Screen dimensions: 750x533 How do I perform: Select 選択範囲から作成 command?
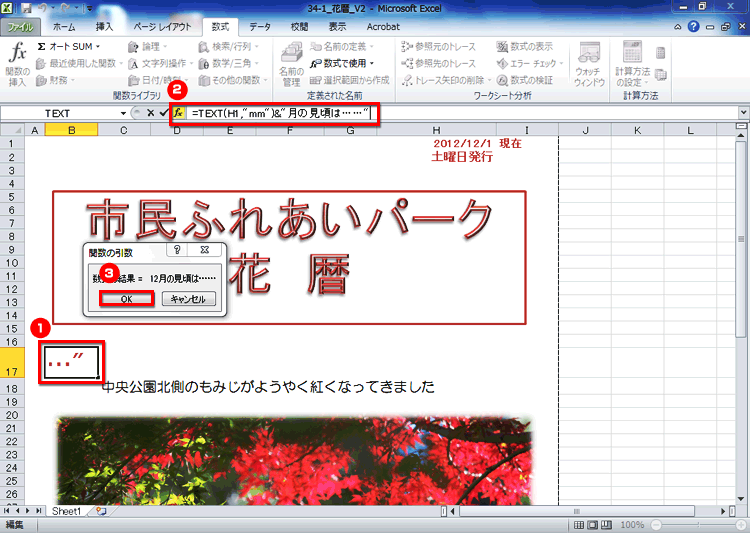coord(349,80)
